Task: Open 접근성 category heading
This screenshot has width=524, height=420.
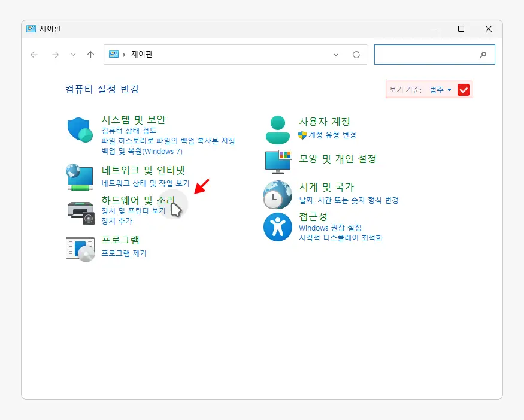Action: point(313,217)
